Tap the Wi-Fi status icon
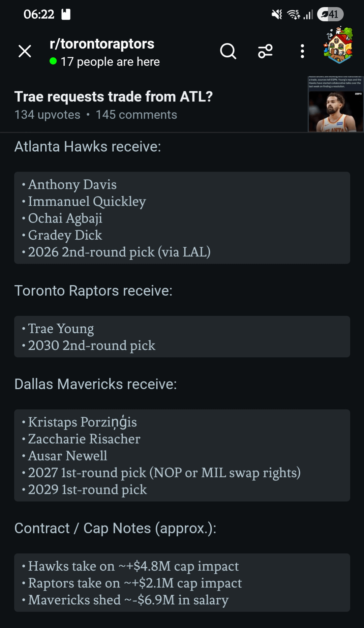 click(293, 14)
